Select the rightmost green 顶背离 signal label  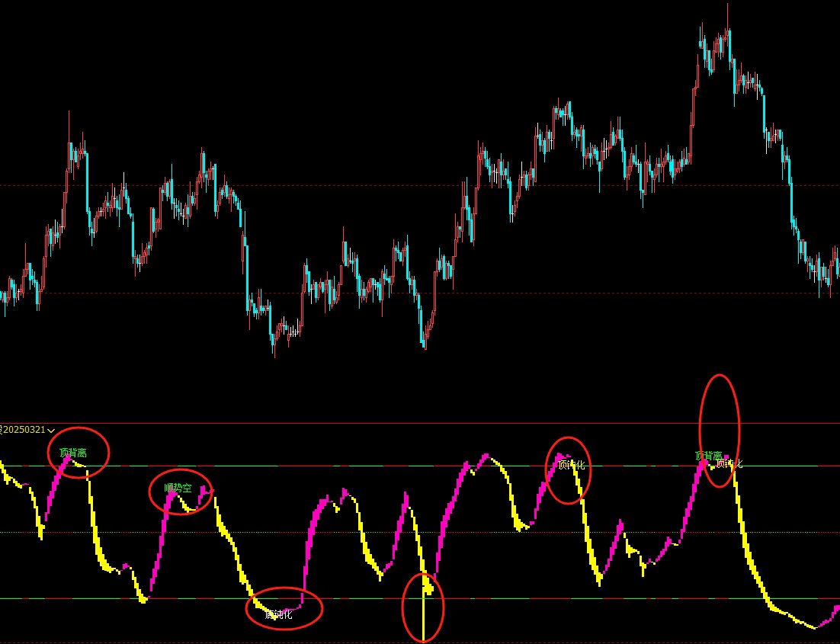tap(708, 456)
